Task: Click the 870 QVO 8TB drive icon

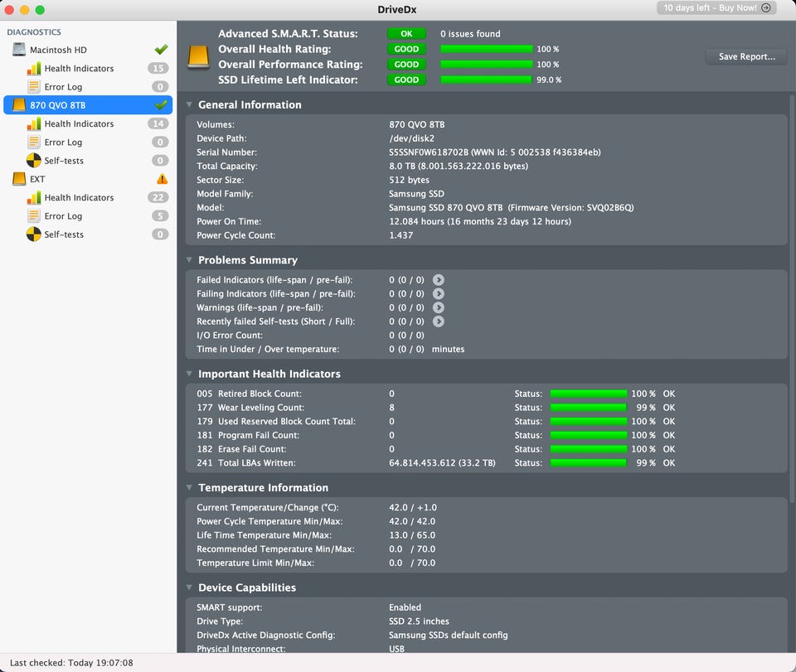Action: (19, 105)
